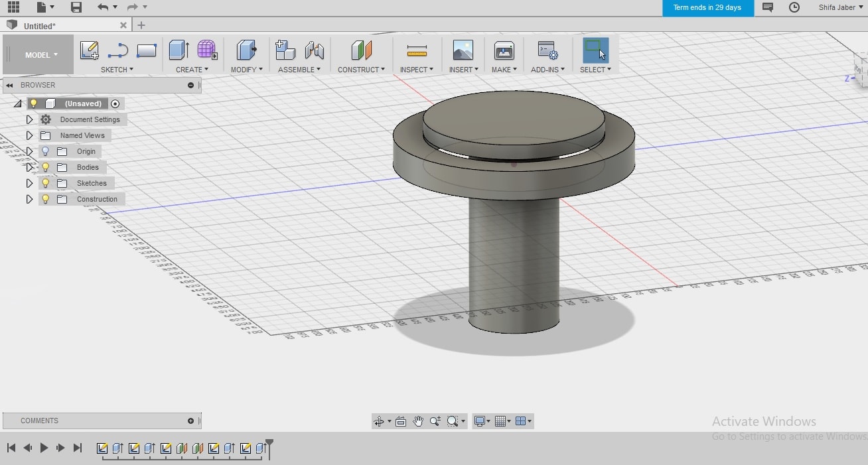Open the job status clock icon
The height and width of the screenshot is (465, 868).
(794, 7)
